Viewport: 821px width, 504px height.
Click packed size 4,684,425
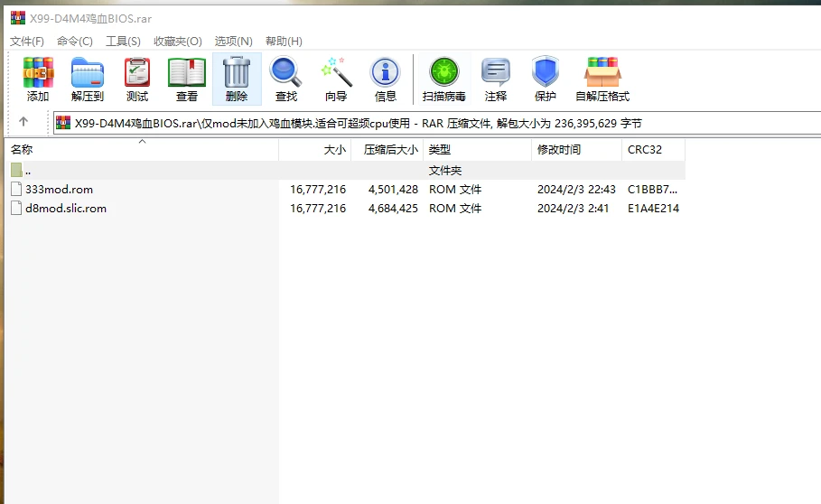tap(393, 209)
